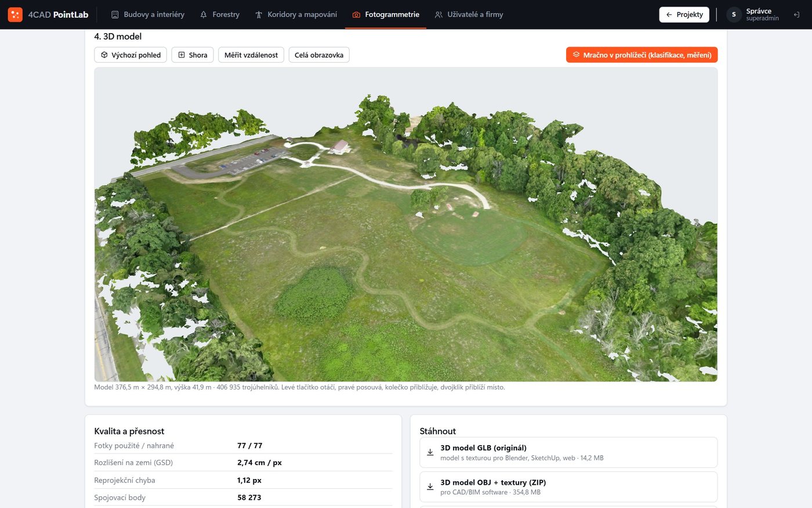
Task: Open Uživatelé a firmy section
Action: pyautogui.click(x=469, y=15)
